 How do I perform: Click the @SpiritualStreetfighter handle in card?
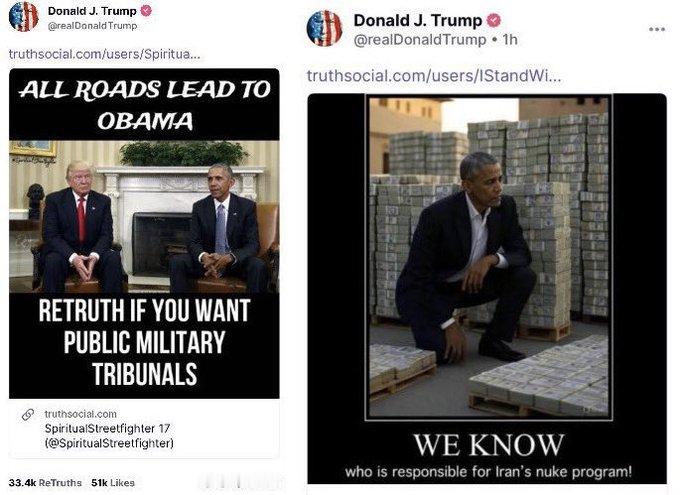[109, 443]
